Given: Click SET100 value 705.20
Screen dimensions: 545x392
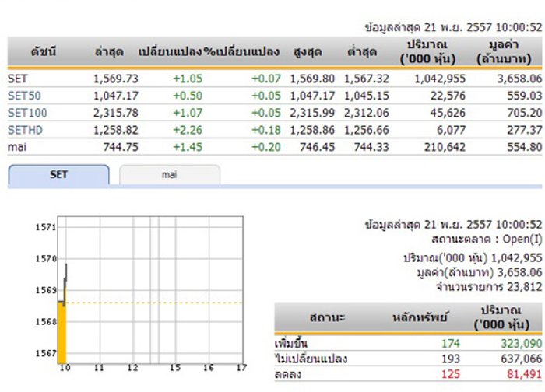Looking at the screenshot, I should click(525, 113).
